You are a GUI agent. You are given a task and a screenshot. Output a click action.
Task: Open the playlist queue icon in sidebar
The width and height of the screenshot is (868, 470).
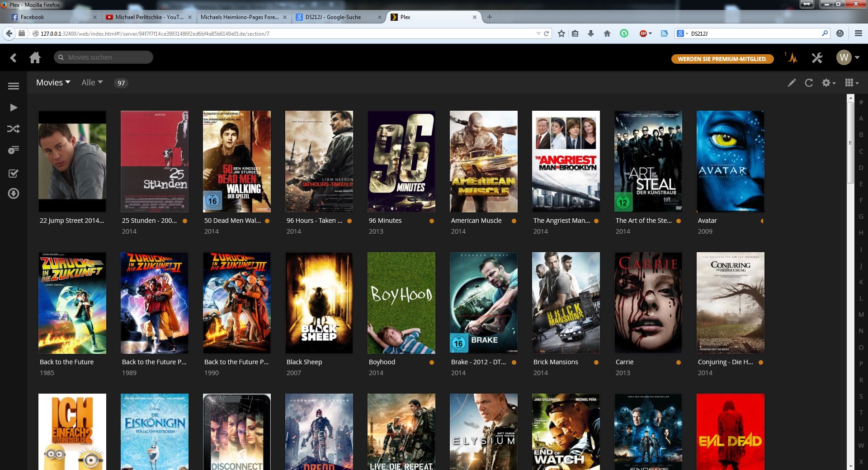(14, 150)
